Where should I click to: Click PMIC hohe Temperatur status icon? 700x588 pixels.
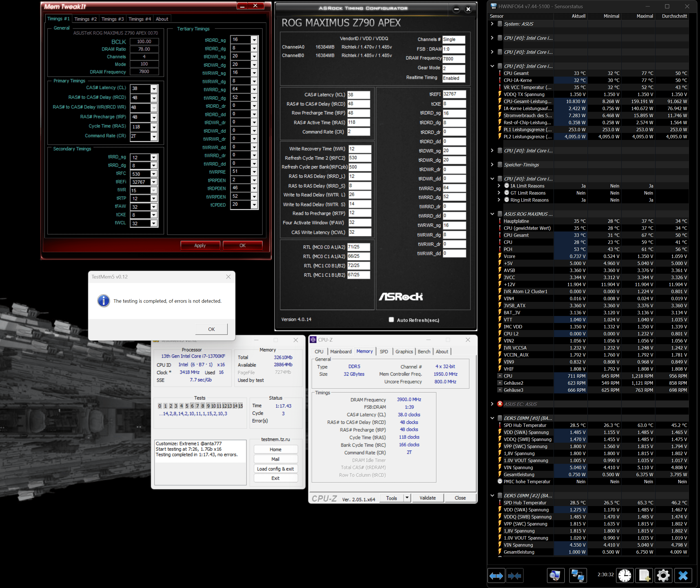coord(500,481)
